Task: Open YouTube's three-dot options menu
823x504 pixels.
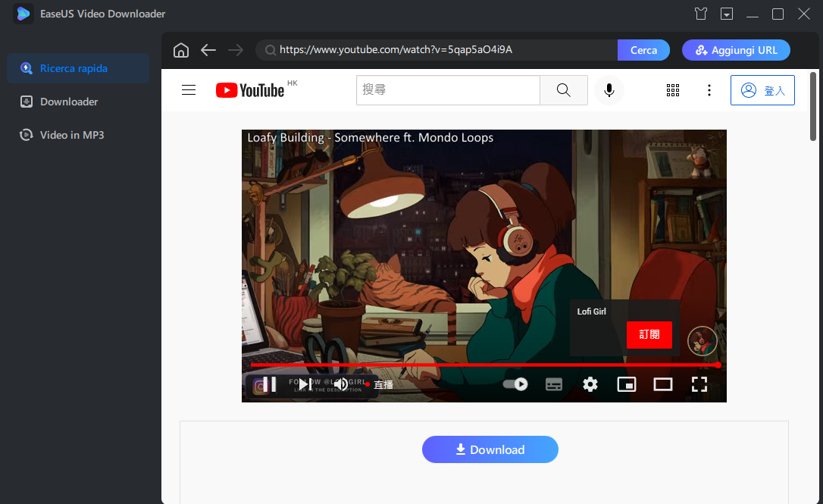Action: [709, 90]
